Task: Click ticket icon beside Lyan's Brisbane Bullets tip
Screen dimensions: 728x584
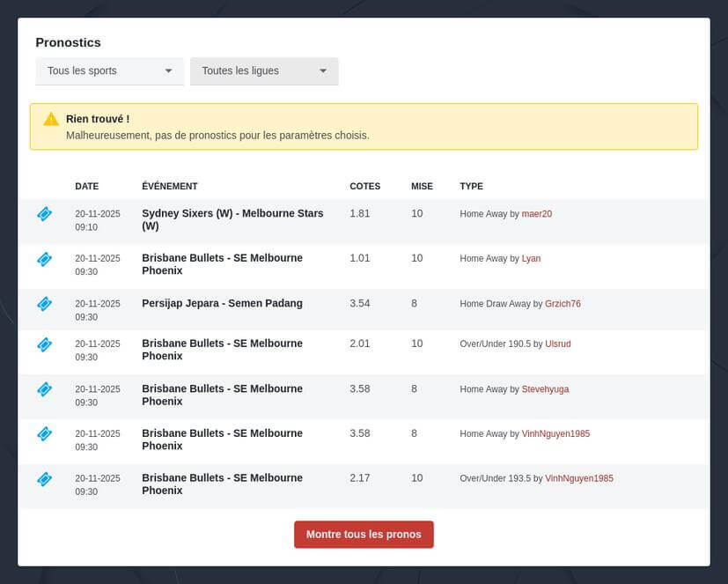Action: 44,259
